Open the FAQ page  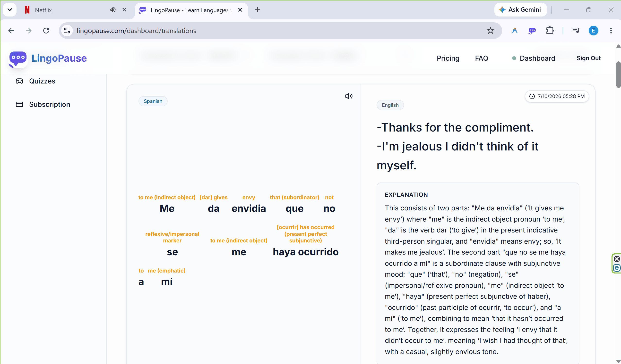482,58
